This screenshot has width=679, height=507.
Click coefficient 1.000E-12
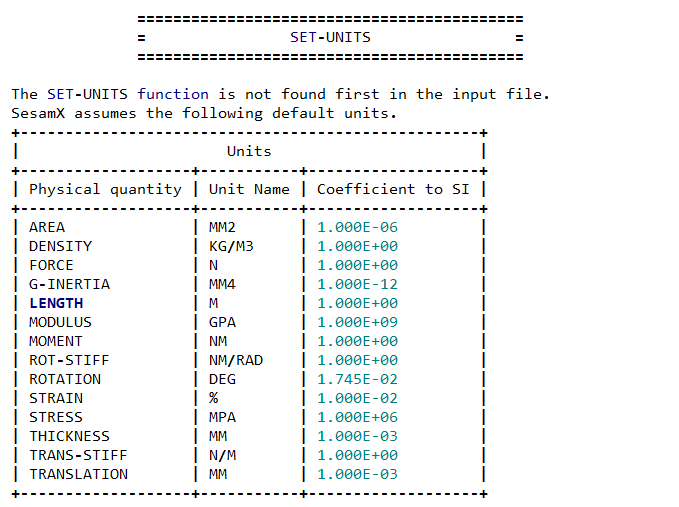(x=357, y=285)
